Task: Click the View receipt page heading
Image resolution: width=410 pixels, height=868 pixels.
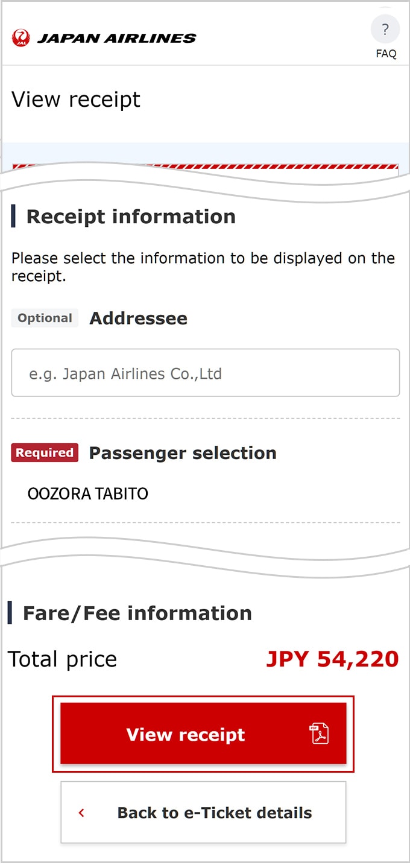Action: [x=75, y=100]
